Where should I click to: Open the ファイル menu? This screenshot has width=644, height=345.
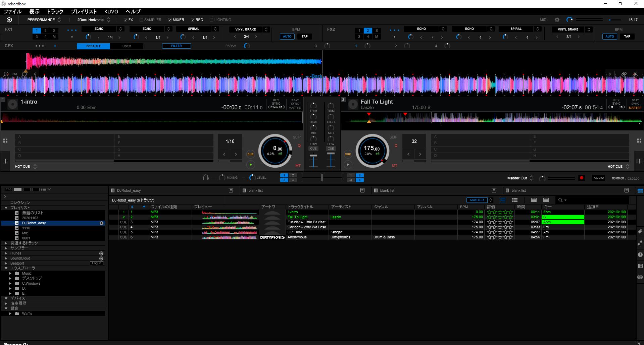point(12,11)
